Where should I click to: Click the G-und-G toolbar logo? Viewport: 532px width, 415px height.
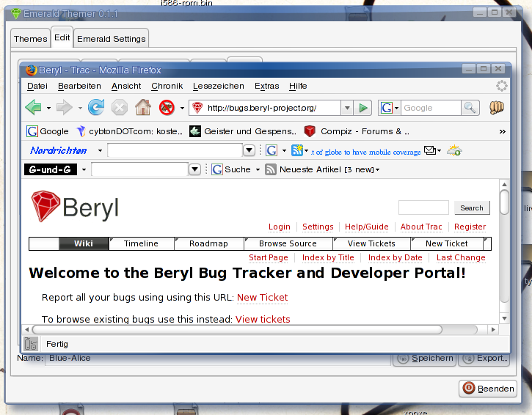pos(50,169)
